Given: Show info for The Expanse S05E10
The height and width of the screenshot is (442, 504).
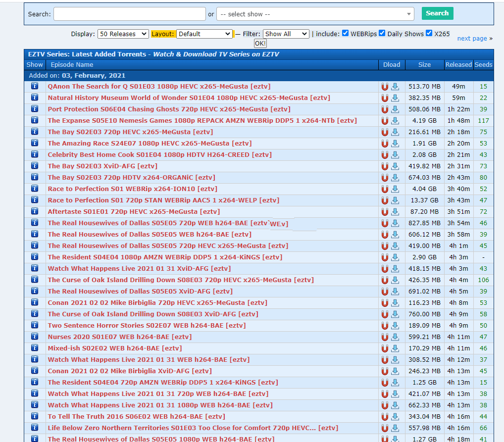Looking at the screenshot, I should pyautogui.click(x=35, y=120).
